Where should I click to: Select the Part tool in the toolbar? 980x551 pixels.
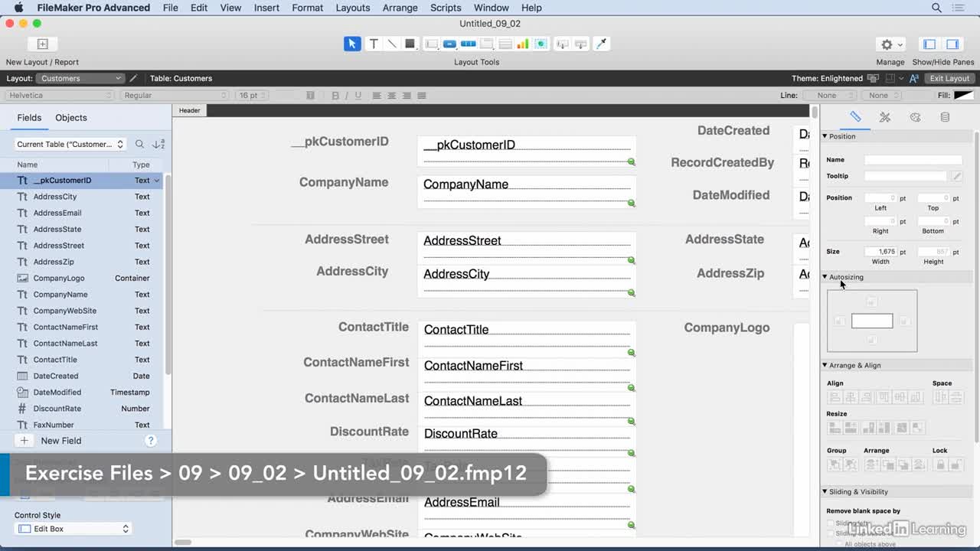(x=581, y=44)
